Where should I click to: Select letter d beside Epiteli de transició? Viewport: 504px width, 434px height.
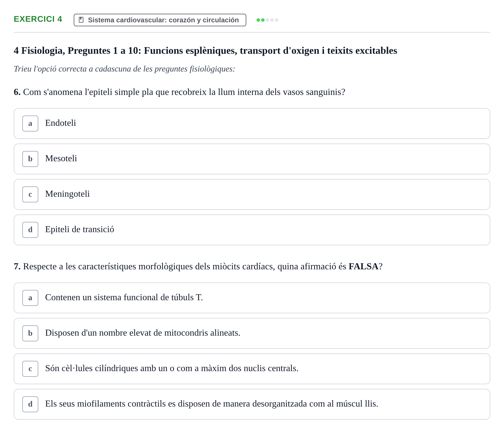coord(30,230)
